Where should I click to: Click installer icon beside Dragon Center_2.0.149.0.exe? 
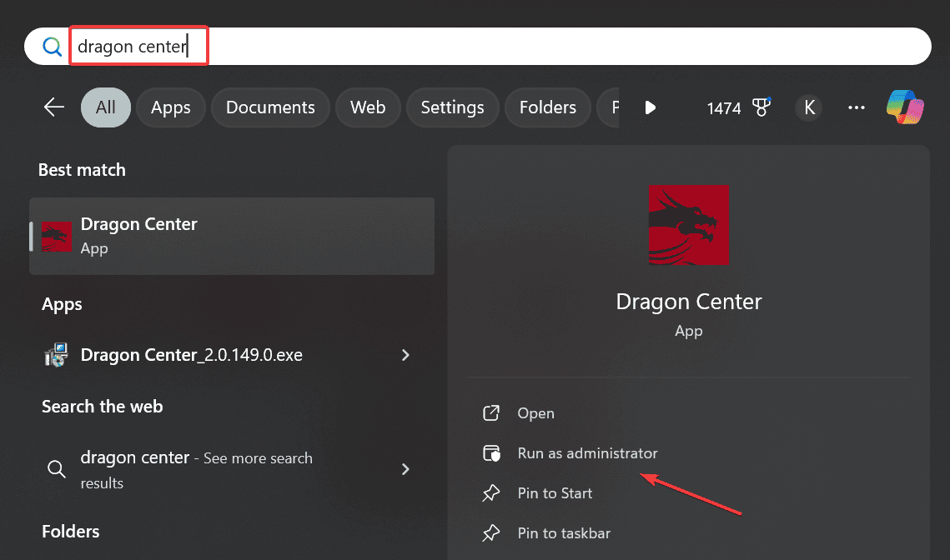coord(57,355)
